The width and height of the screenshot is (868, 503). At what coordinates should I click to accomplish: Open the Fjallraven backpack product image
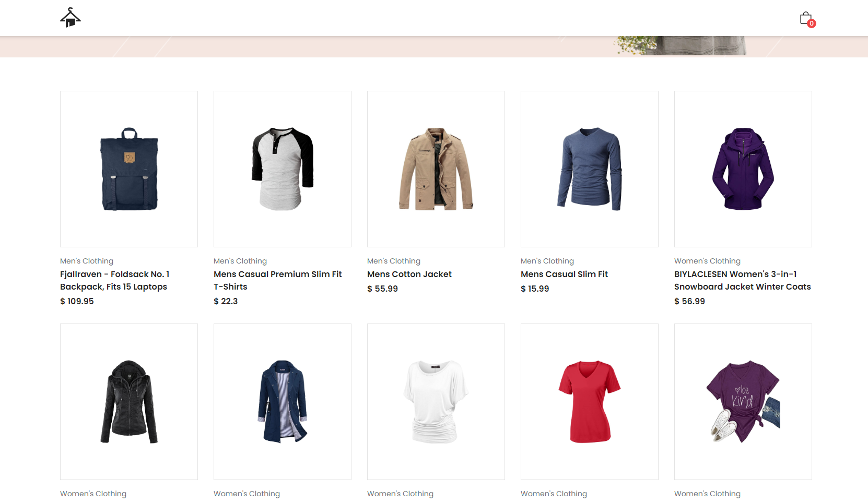[x=129, y=169]
